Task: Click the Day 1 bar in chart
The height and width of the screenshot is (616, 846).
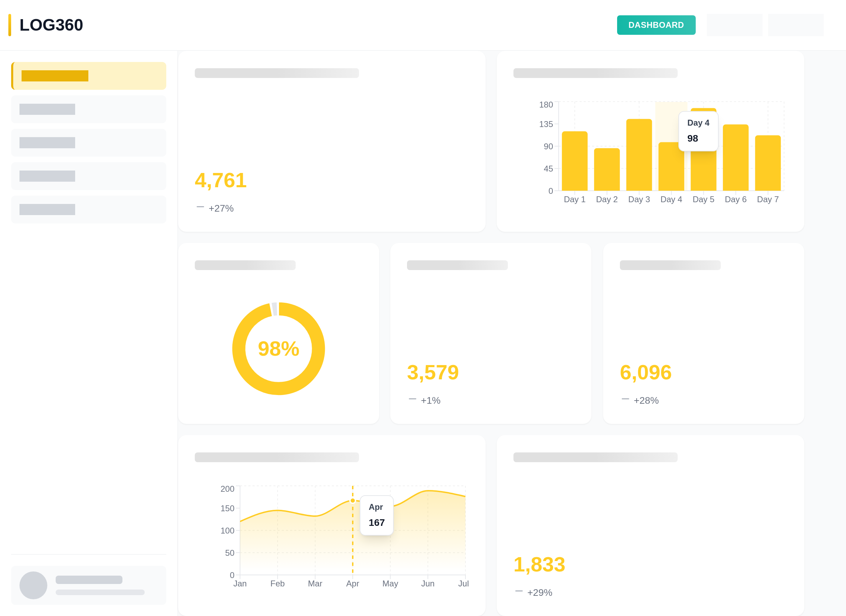Action: (x=574, y=161)
